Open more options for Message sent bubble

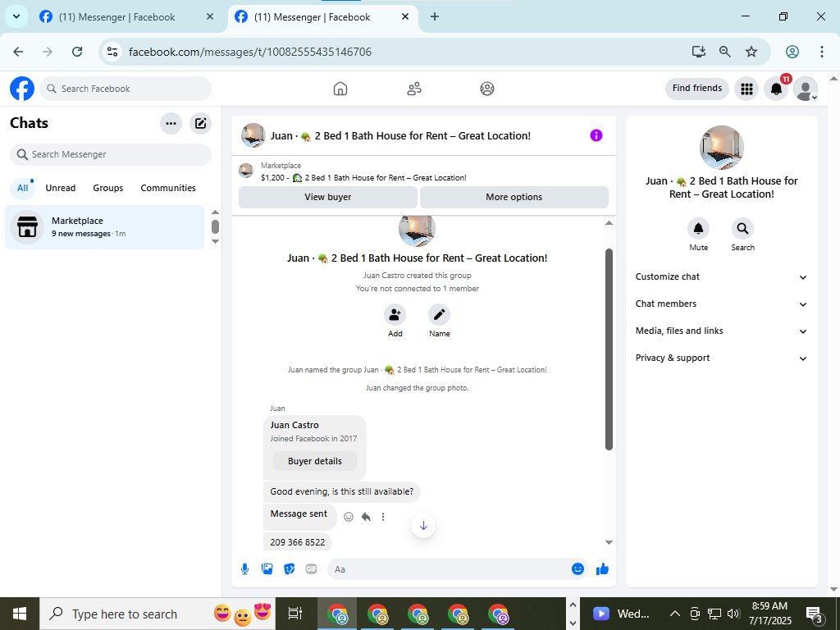pyautogui.click(x=383, y=517)
